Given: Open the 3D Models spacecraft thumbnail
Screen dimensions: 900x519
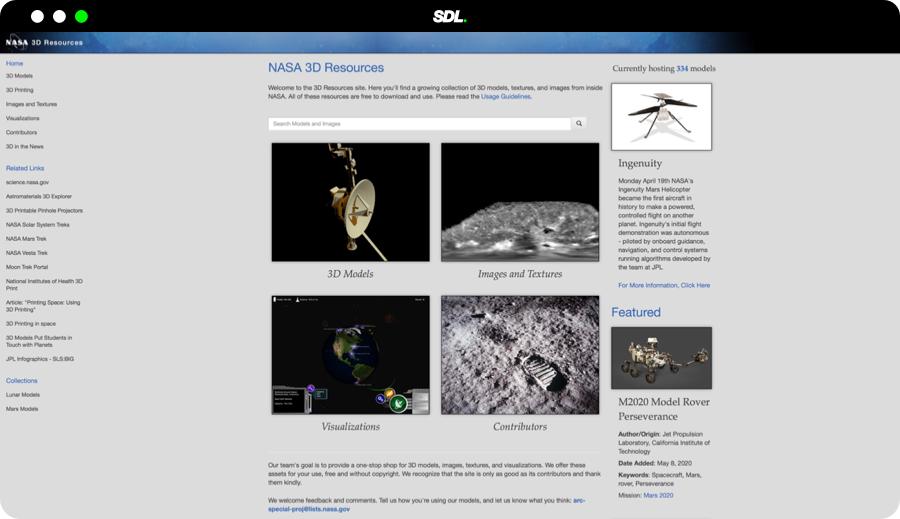Looking at the screenshot, I should [x=350, y=202].
